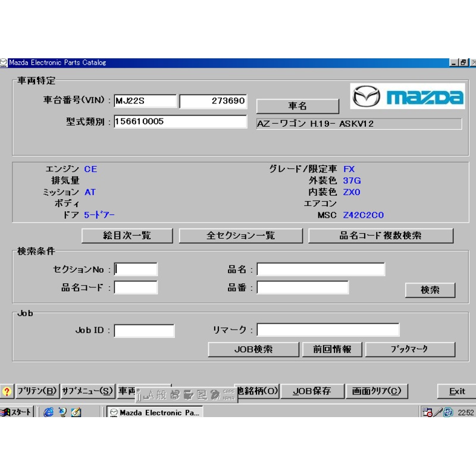Image resolution: width=476 pixels, height=476 pixels.
Task: Open 全セクション一覧 section list
Action: 241,236
